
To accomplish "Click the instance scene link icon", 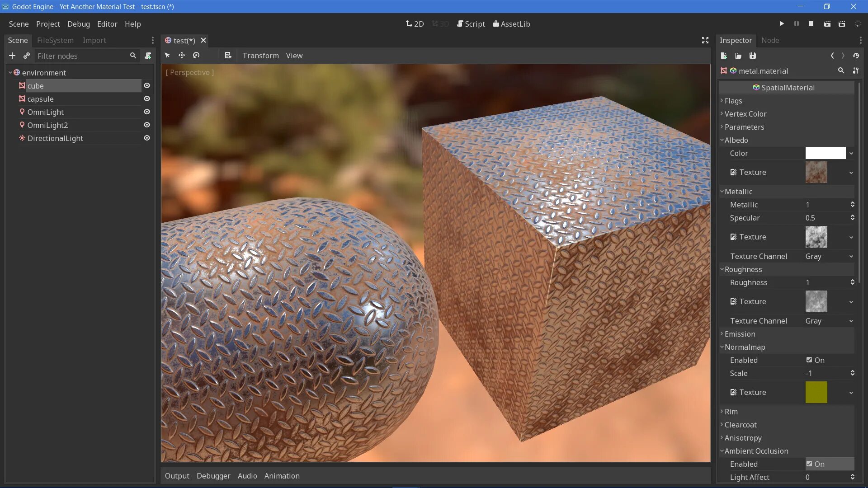I will pyautogui.click(x=27, y=56).
